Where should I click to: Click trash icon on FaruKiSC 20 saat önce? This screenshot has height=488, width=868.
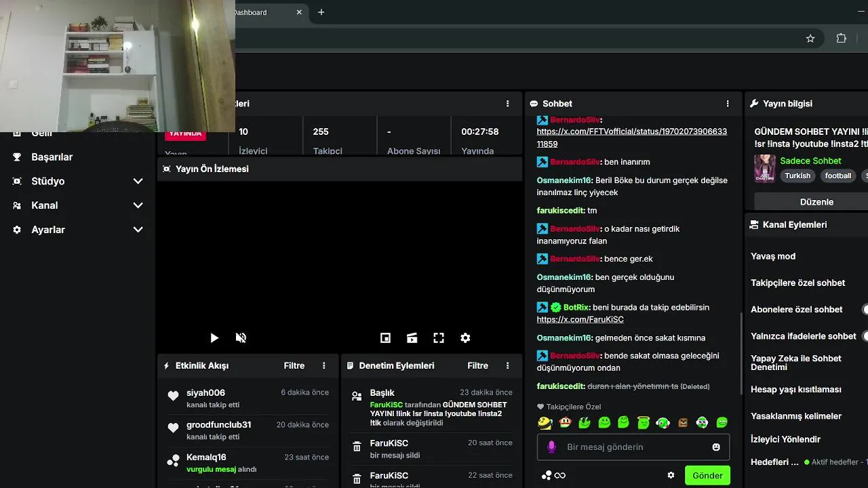click(357, 447)
